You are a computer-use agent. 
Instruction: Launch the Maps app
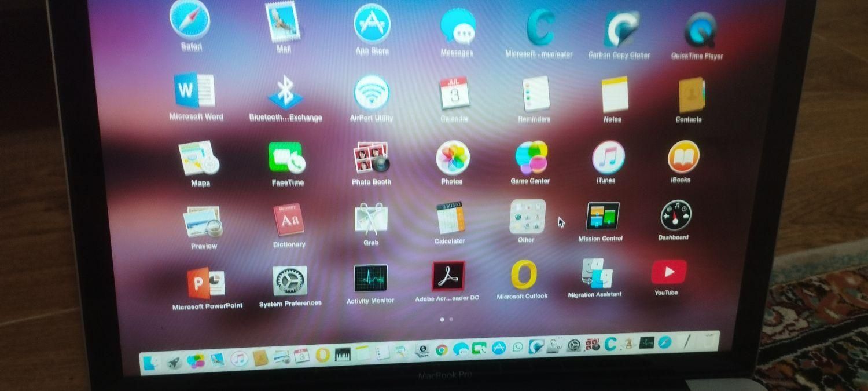point(198,158)
